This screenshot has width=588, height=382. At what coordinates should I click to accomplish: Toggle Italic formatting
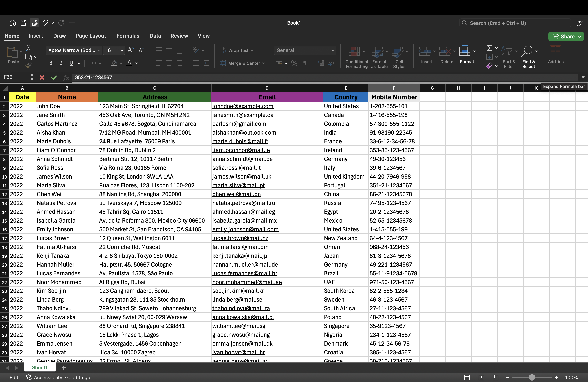pos(61,63)
